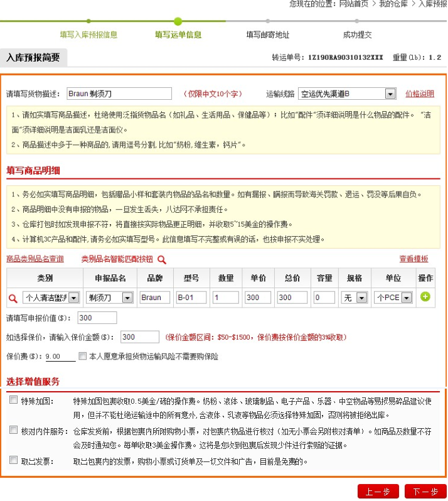Open the 价格说明 link
Image resolution: width=448 pixels, height=501 pixels.
click(x=419, y=94)
